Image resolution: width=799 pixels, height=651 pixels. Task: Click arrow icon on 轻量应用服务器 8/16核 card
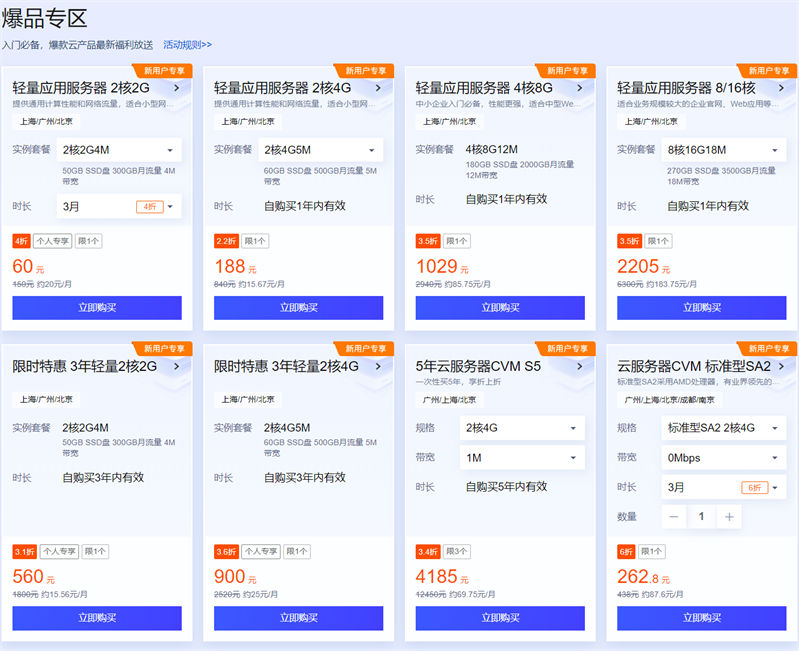tap(781, 88)
